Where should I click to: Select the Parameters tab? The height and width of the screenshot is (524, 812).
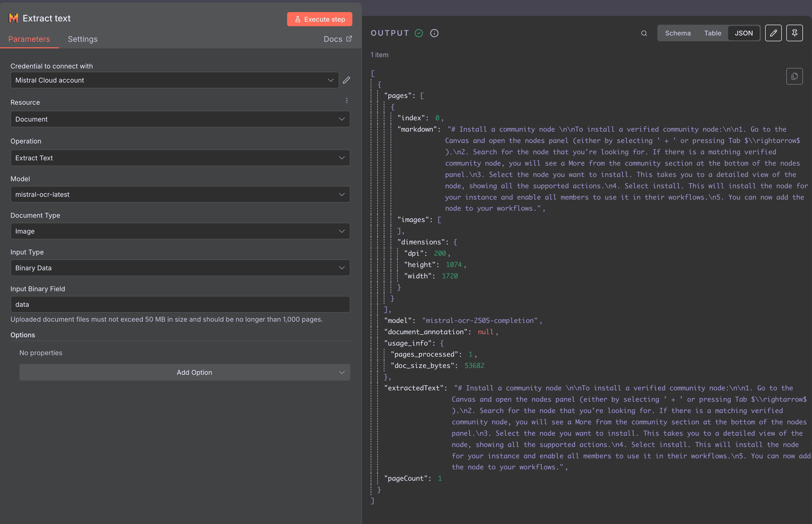click(30, 39)
